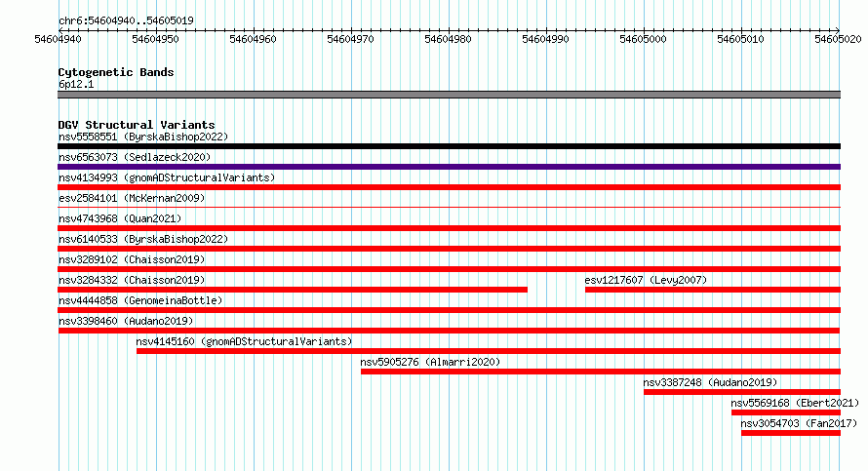Select the purple nsv6563073 variant bar

tap(449, 167)
